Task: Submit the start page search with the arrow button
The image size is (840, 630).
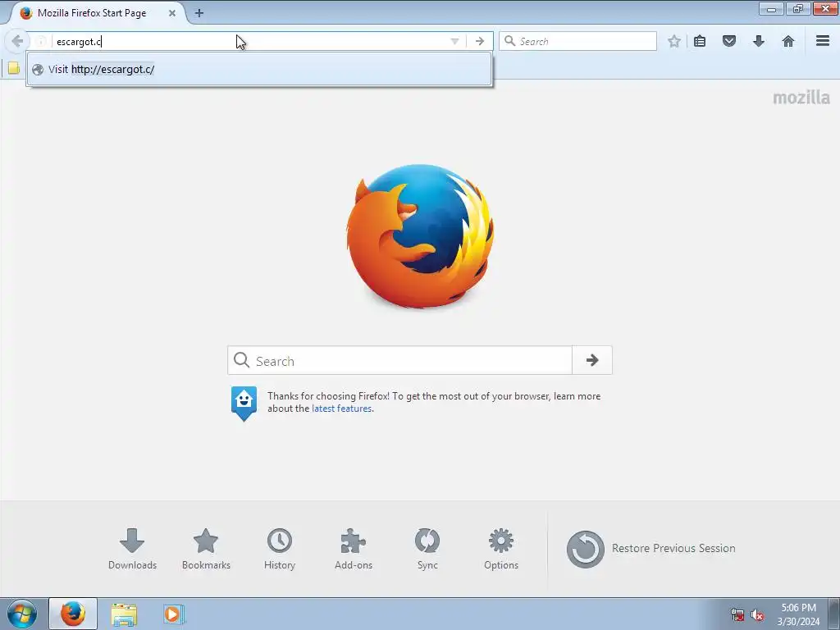Action: pos(592,361)
